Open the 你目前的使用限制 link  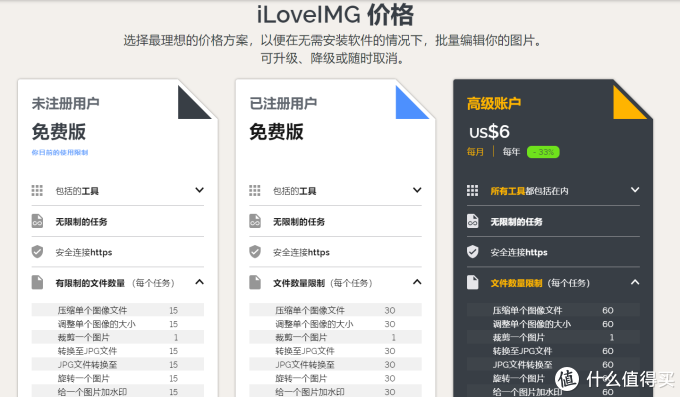click(x=60, y=152)
